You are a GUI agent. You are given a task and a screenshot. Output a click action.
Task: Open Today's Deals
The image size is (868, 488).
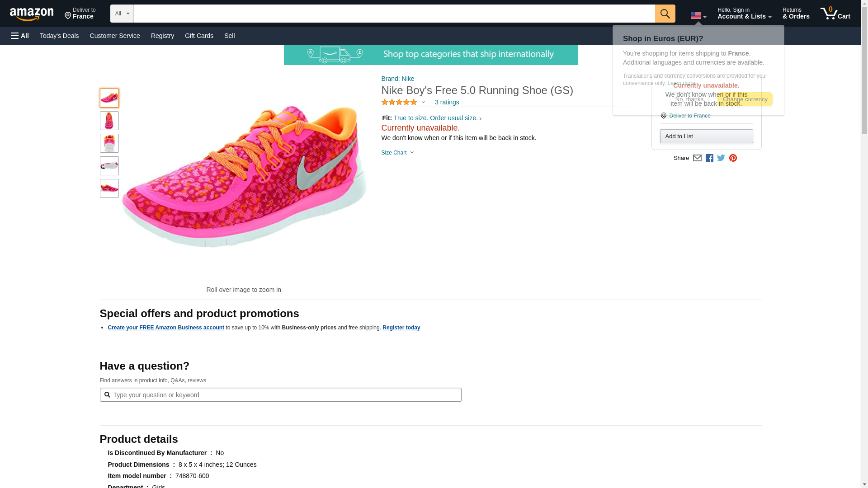pyautogui.click(x=59, y=36)
